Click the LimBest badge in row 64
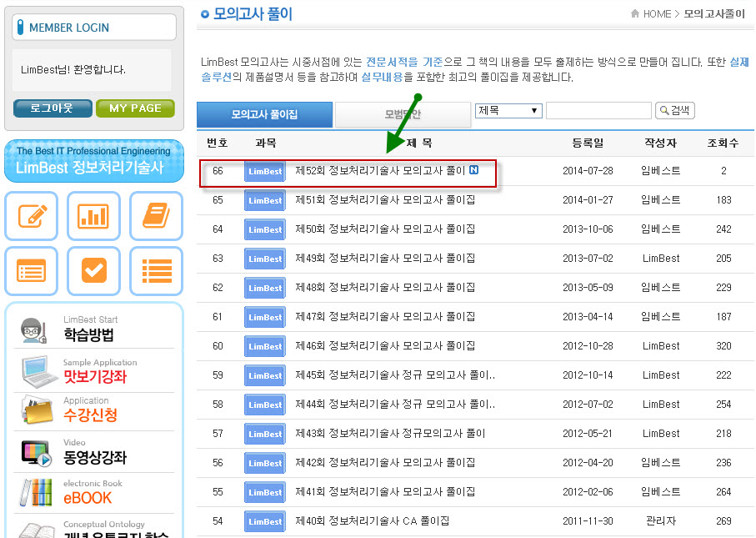Screen dimensions: 756x538 pyautogui.click(x=265, y=229)
